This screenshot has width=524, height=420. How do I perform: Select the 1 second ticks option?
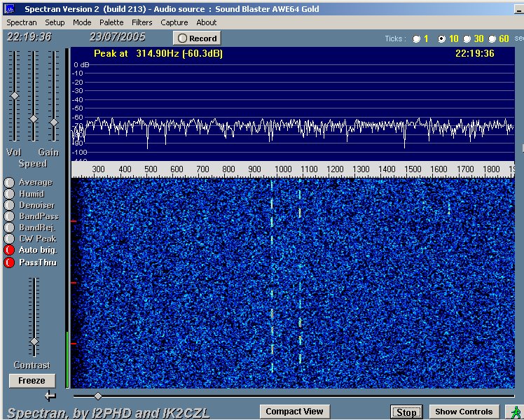coord(417,38)
